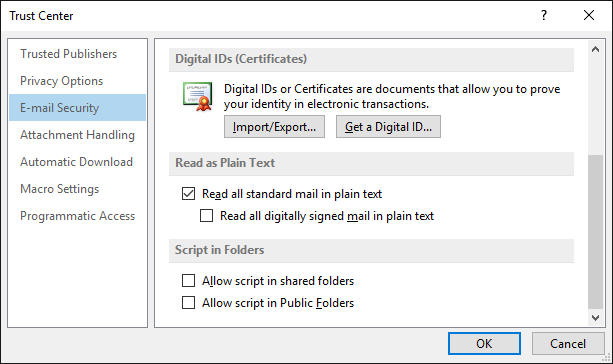Click the Digital ID certificate icon
Image resolution: width=613 pixels, height=364 pixels.
tap(198, 96)
